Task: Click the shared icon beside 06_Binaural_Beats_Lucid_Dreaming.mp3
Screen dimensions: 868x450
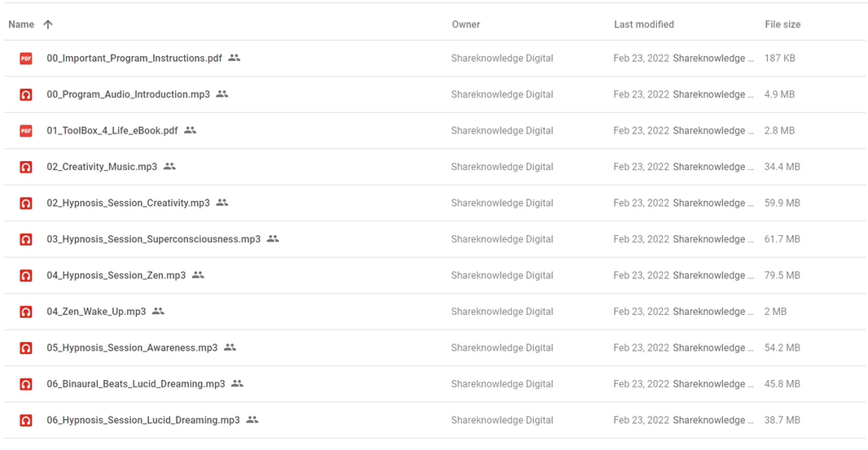Action: coord(238,383)
